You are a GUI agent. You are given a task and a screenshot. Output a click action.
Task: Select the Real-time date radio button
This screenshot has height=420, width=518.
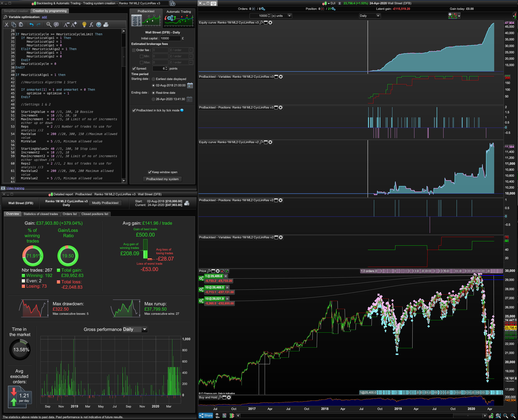pyautogui.click(x=153, y=93)
